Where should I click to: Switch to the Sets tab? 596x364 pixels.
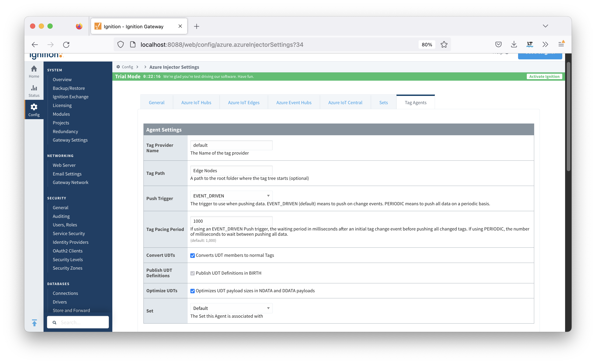(383, 102)
